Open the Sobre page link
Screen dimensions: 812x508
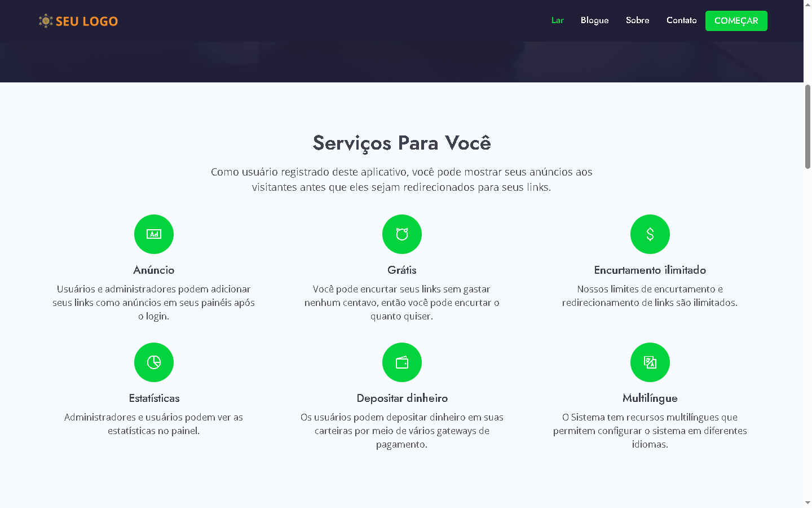637,20
